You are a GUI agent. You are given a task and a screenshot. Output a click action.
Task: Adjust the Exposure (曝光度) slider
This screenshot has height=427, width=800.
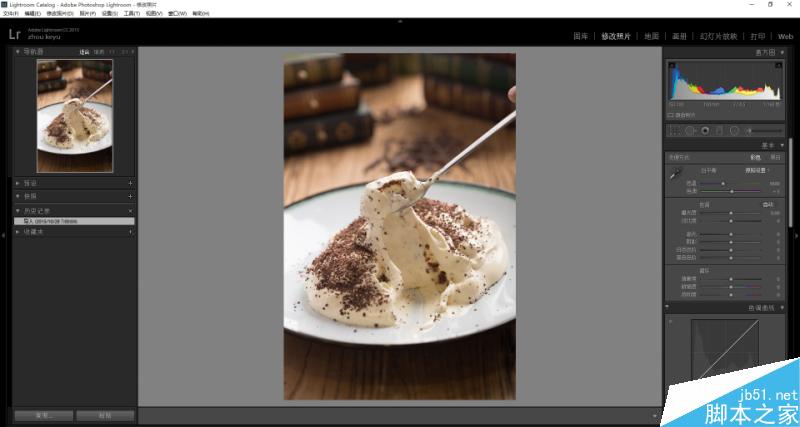pyautogui.click(x=731, y=213)
